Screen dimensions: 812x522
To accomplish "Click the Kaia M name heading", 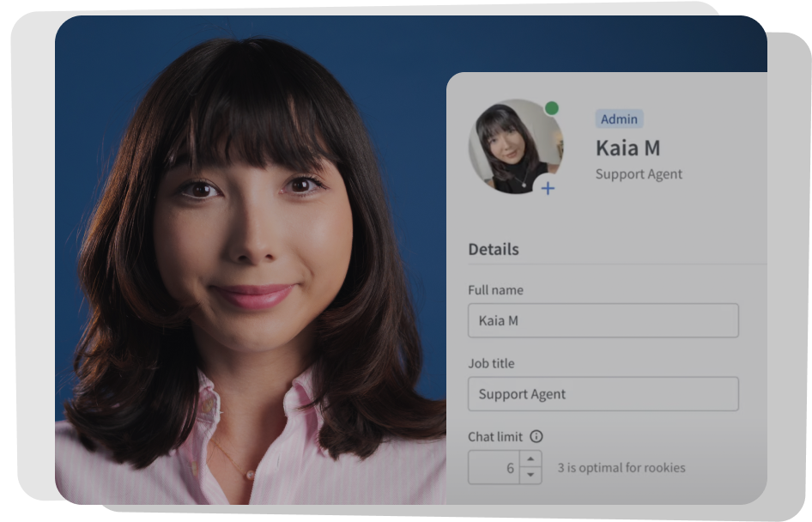I will (x=627, y=148).
